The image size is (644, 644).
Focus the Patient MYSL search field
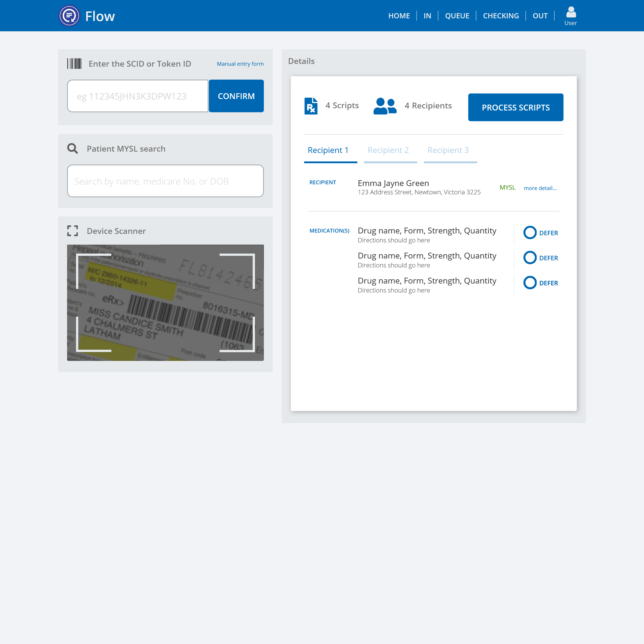pyautogui.click(x=165, y=181)
